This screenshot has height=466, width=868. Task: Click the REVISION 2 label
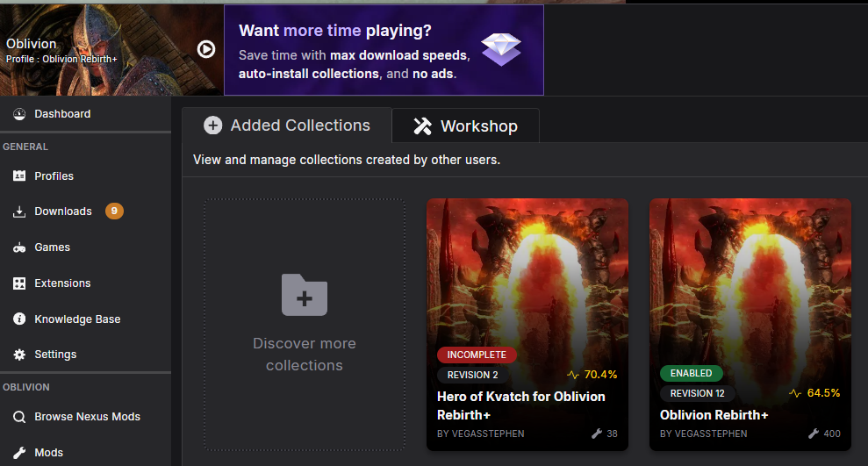472,376
